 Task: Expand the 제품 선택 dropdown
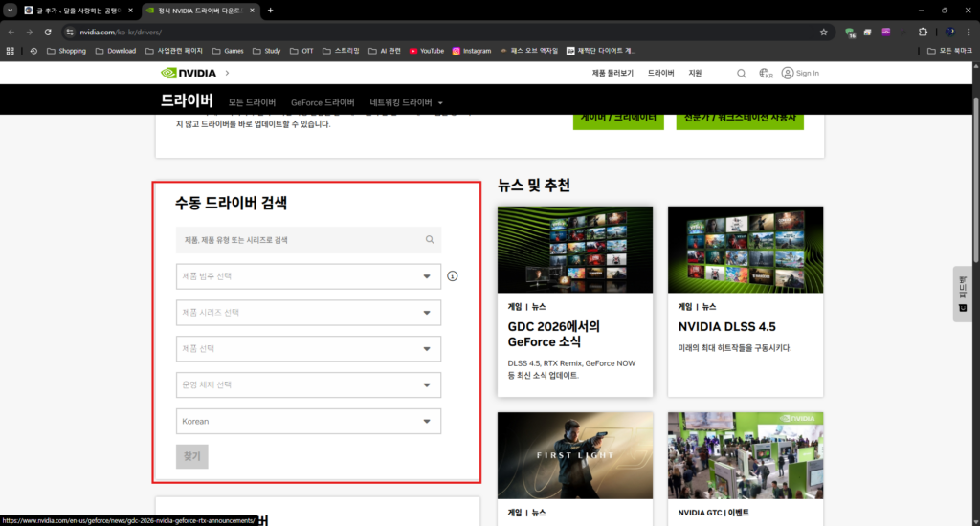coord(308,348)
